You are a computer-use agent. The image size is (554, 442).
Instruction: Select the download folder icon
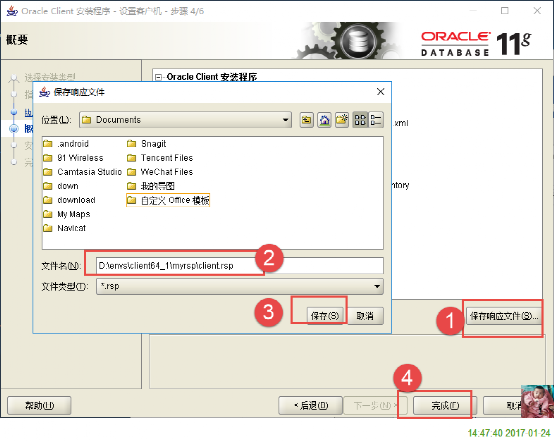pyautogui.click(x=48, y=200)
